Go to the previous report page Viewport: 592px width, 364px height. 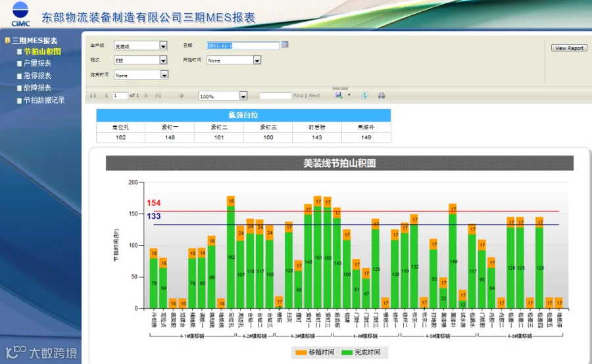pyautogui.click(x=106, y=95)
